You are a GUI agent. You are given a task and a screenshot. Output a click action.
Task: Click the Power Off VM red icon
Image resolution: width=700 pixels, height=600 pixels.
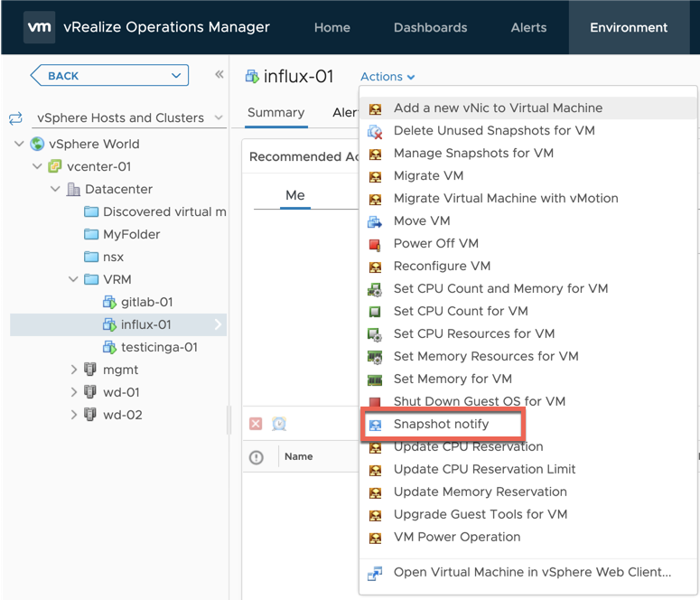(375, 244)
